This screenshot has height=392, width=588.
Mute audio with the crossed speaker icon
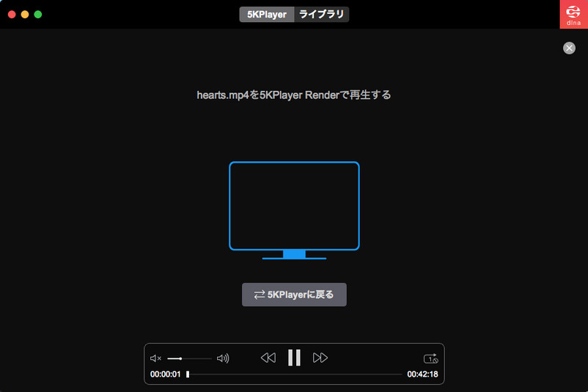155,358
